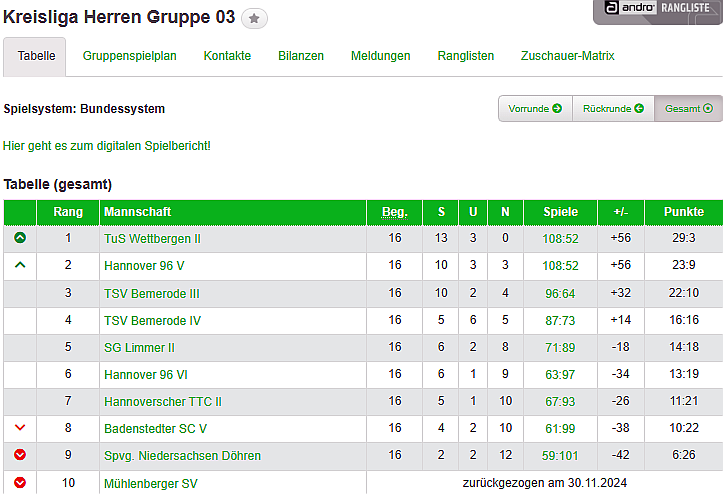Open the Kontakte tab
Viewport: 723px width, 494px height.
[227, 56]
